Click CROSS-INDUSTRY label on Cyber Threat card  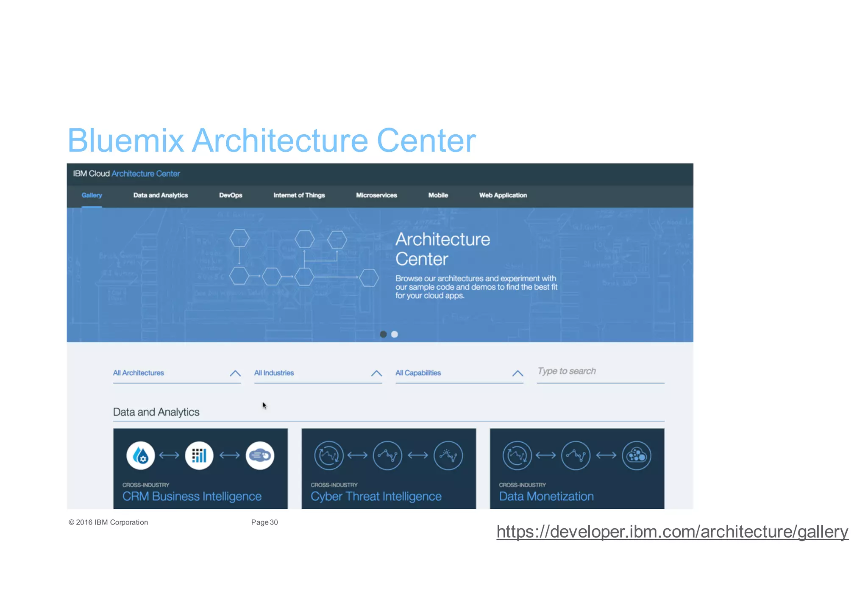point(334,485)
